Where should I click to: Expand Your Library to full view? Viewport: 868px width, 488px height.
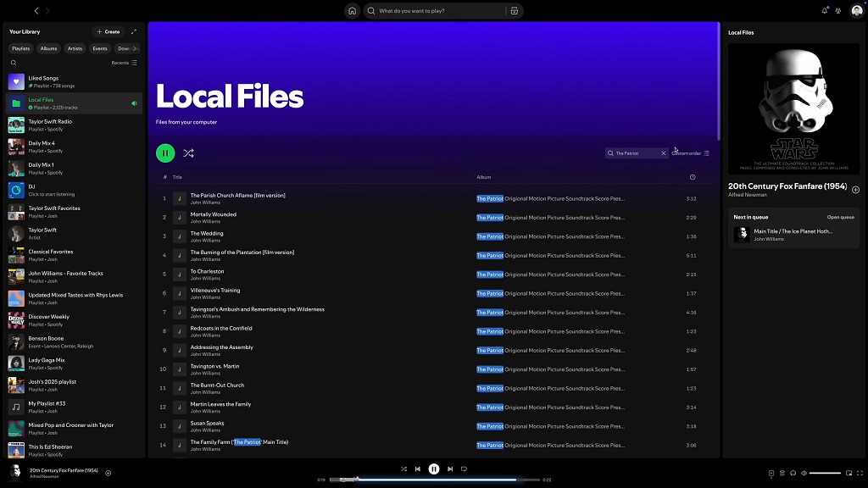(x=133, y=31)
